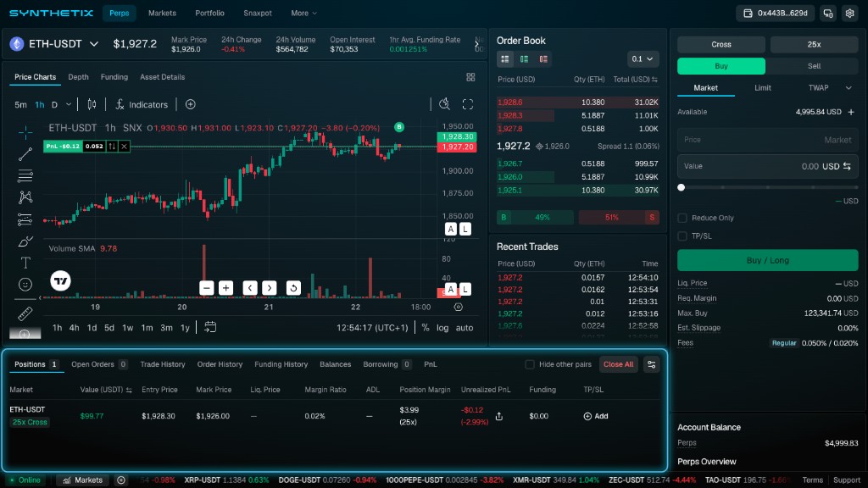Toggle percent scale on chart
The width and height of the screenshot is (868, 488).
426,328
